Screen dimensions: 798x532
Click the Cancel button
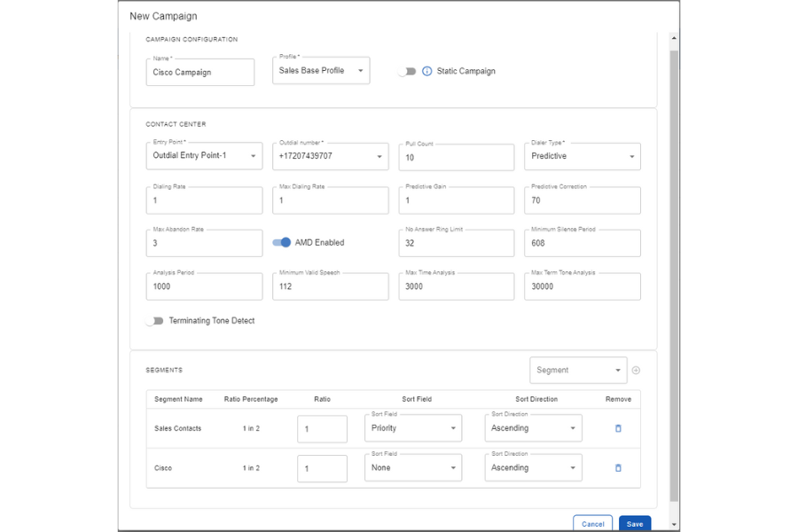[592, 524]
